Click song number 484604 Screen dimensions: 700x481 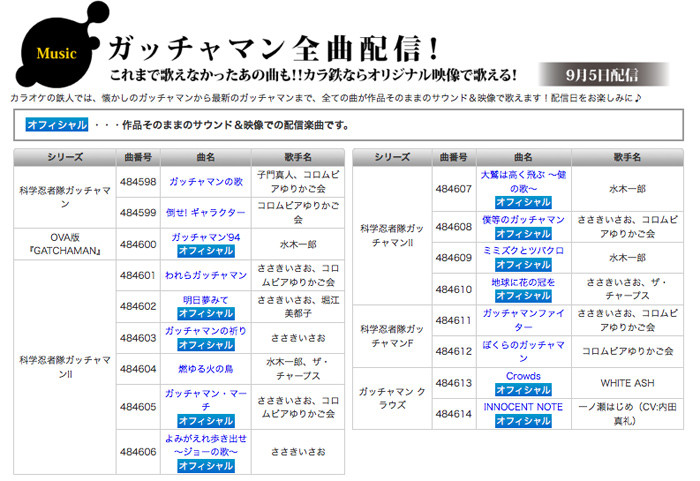point(138,369)
